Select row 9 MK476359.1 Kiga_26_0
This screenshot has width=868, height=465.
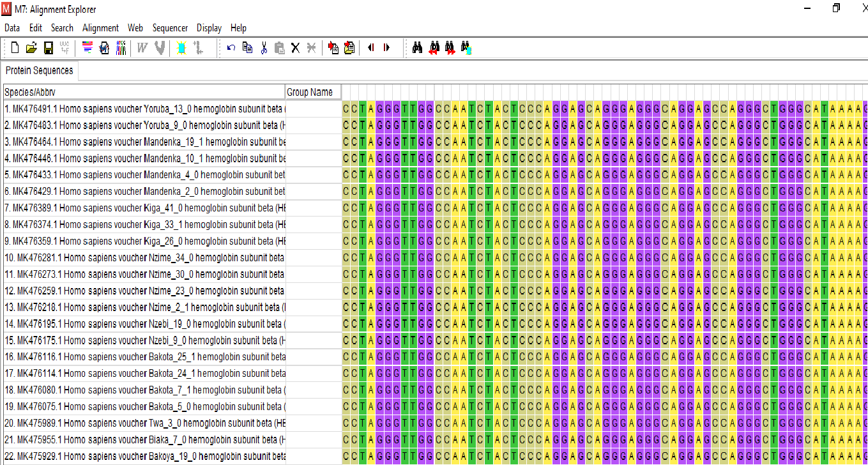pos(144,241)
